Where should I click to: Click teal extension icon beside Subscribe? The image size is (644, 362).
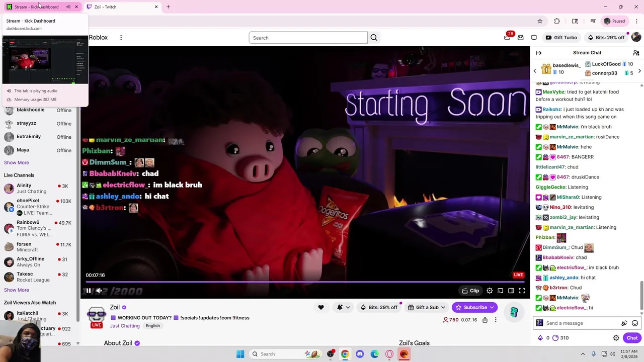(514, 312)
